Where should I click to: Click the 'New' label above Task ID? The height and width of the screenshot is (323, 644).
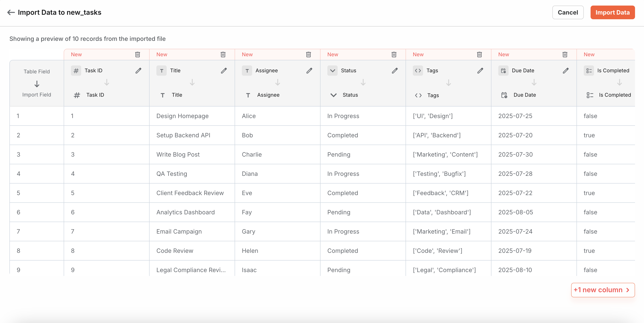(76, 54)
